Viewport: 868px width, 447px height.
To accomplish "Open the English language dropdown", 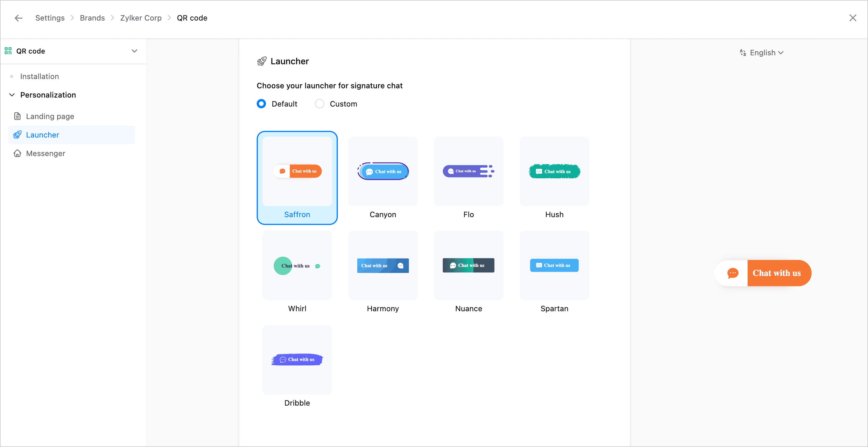I will pos(766,52).
